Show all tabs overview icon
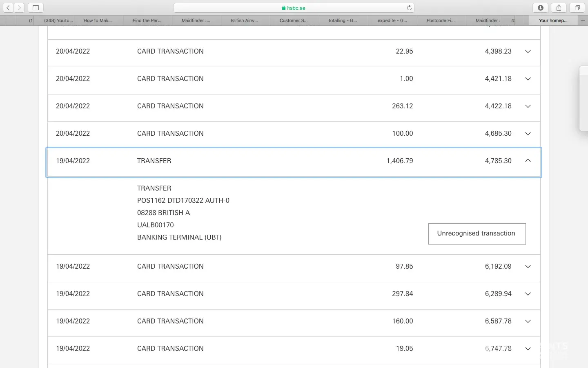 tap(577, 8)
